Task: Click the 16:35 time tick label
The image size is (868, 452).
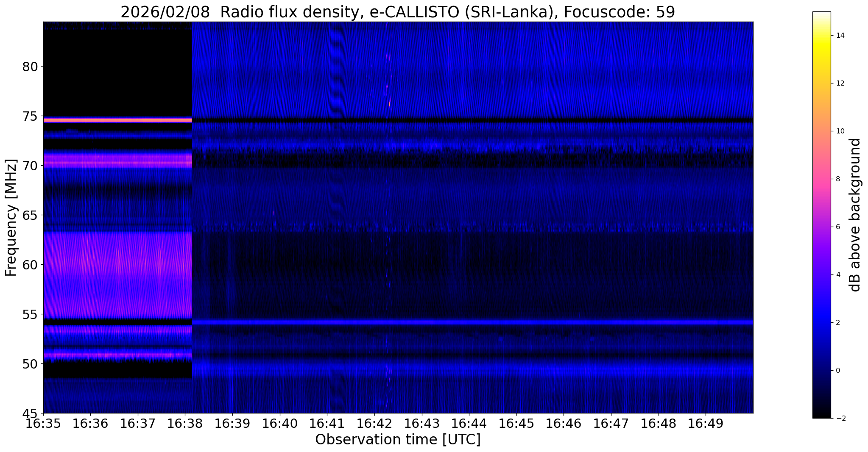Action: (43, 423)
